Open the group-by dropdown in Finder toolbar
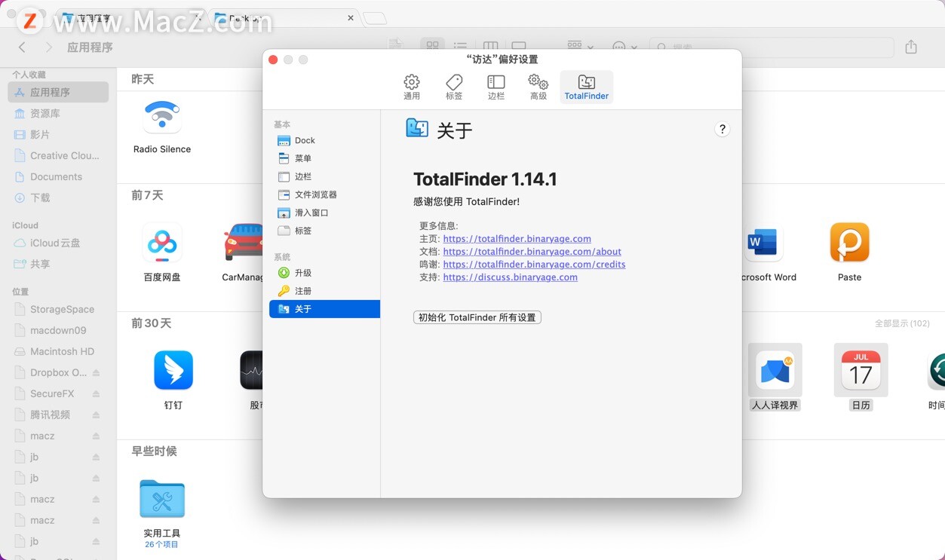The height and width of the screenshot is (560, 945). [x=579, y=46]
